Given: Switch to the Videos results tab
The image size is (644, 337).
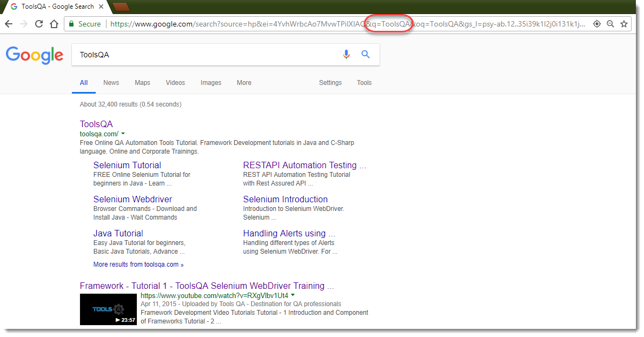Looking at the screenshot, I should point(175,83).
